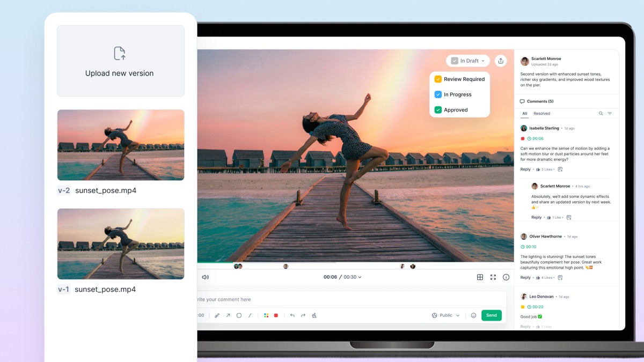Expand the 00:06 / 00:30 time format dropdown
Screen dimensions: 644x362
(342, 277)
